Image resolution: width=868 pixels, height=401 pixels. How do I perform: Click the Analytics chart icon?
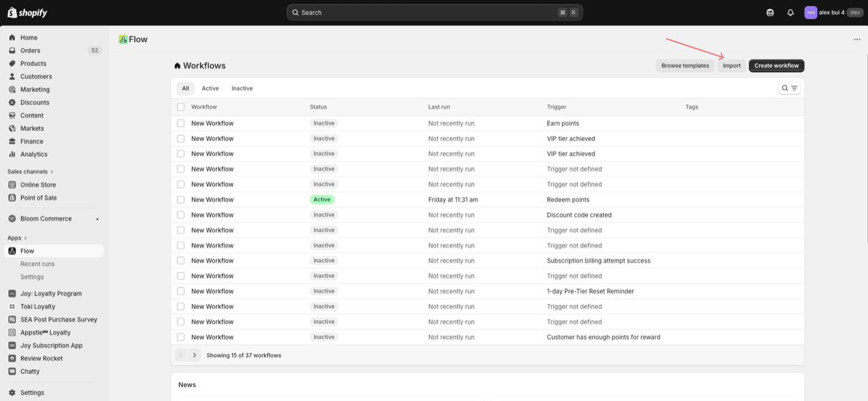click(x=12, y=154)
